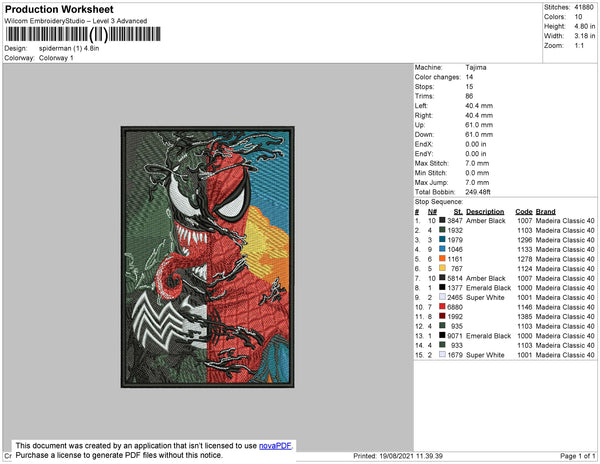This screenshot has height=464, width=600.
Task: Click stitch count "9071" in stop 13
Action: point(455,335)
